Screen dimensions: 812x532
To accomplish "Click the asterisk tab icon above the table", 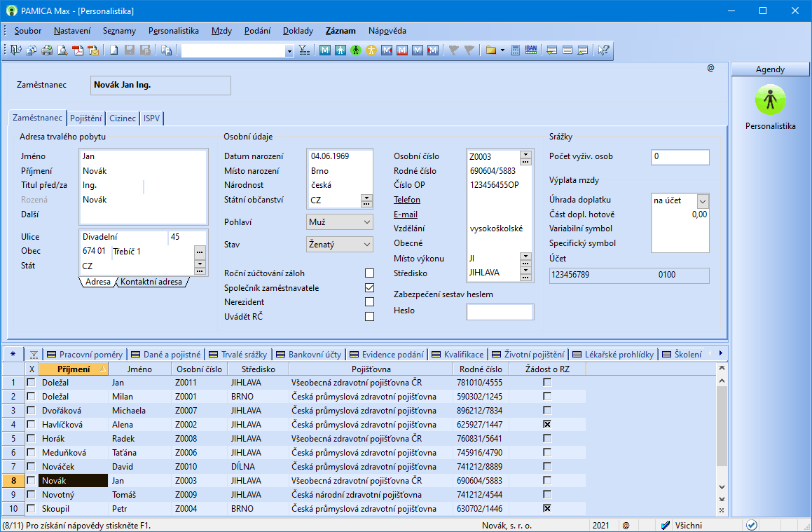I will [x=13, y=355].
